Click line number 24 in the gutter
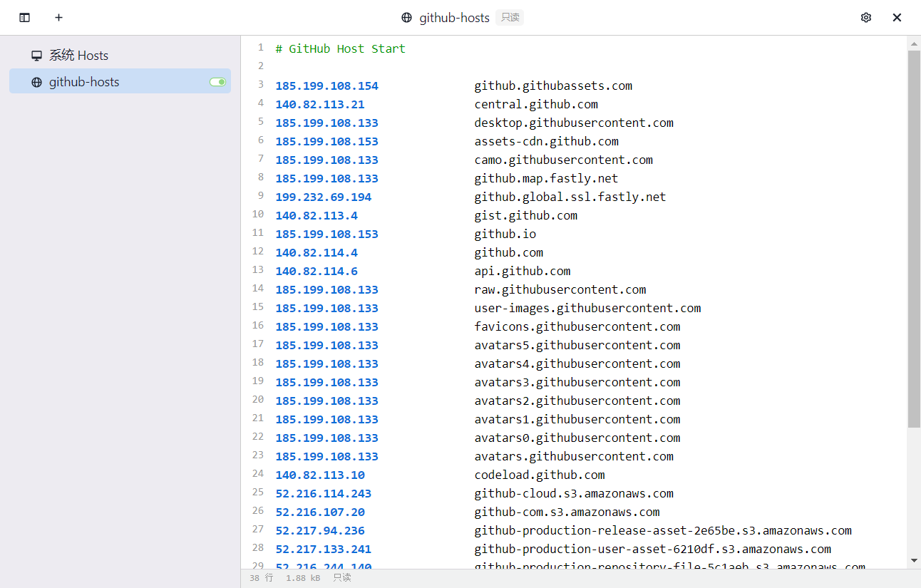This screenshot has width=921, height=588. (258, 473)
